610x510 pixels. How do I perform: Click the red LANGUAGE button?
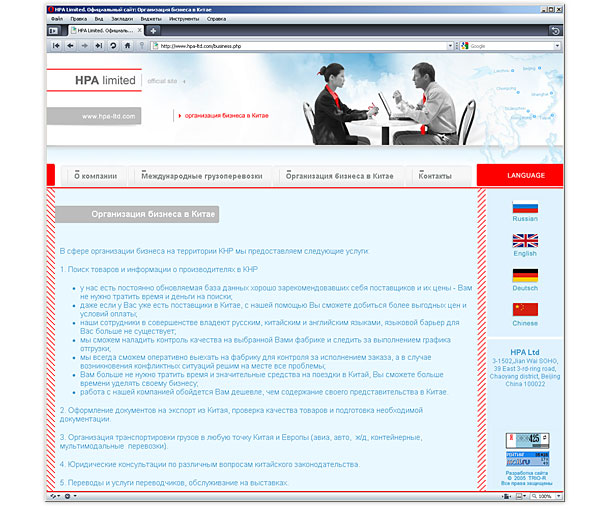pyautogui.click(x=520, y=175)
